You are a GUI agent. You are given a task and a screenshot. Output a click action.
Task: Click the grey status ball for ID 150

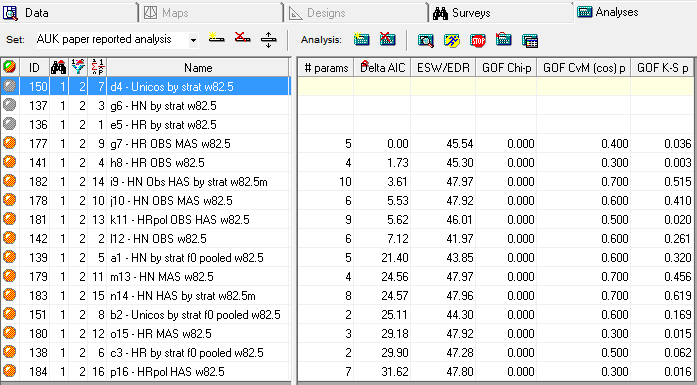[x=9, y=86]
